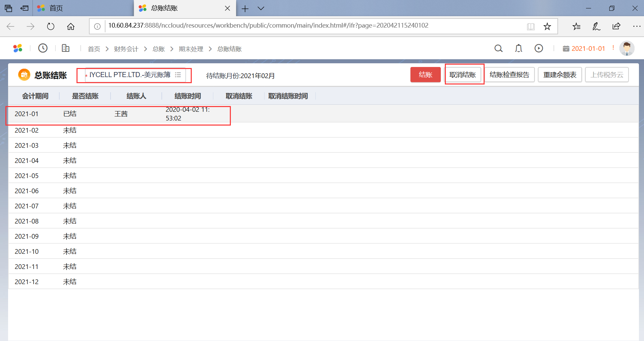Open recent history clock icon
This screenshot has width=644, height=341.
click(x=43, y=48)
